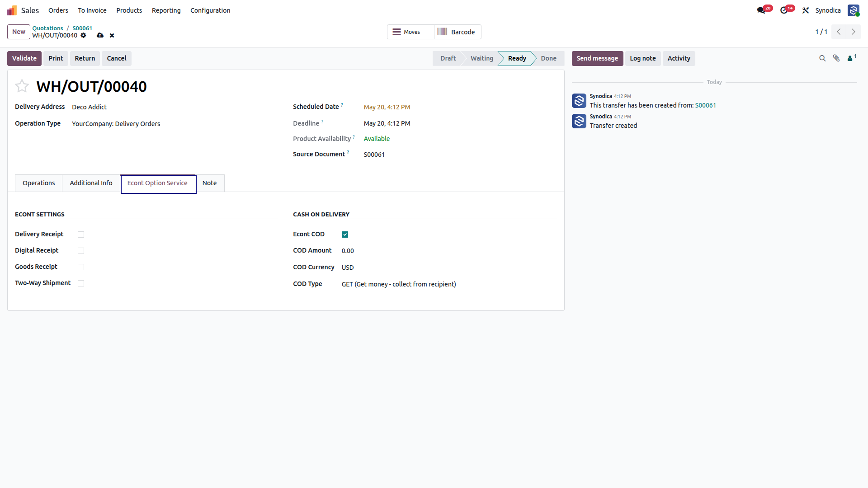Click the Validate button
The height and width of the screenshot is (488, 868).
click(x=24, y=58)
